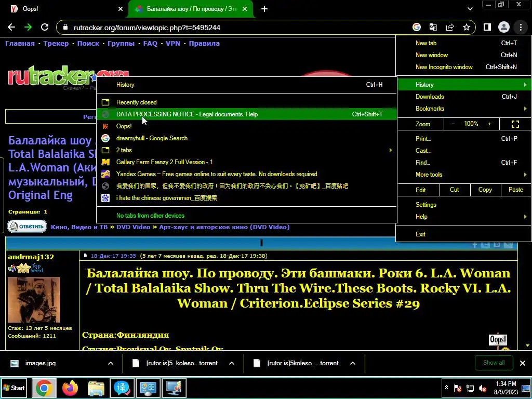Open the Правила navigation link
Image resolution: width=532 pixels, height=399 pixels.
204,44
